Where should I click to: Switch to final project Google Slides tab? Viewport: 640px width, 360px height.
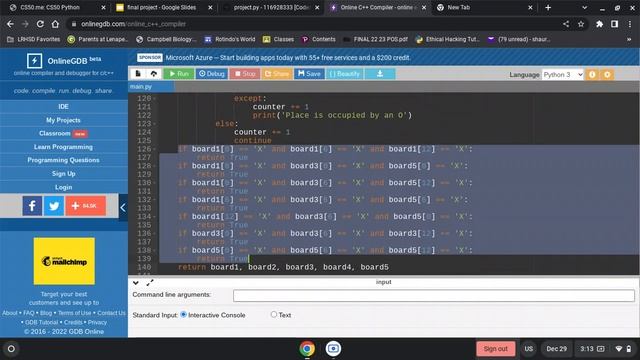(x=162, y=7)
